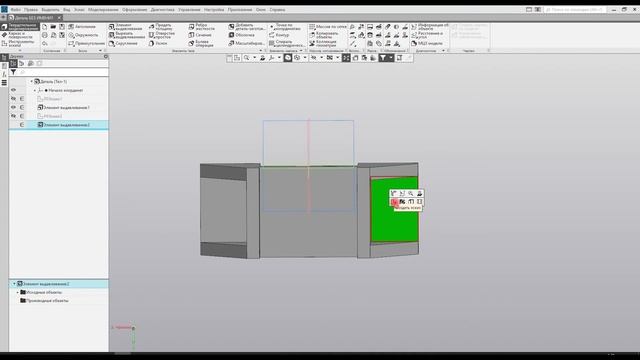Click the Контур tool
The image size is (640, 360).
279,35
